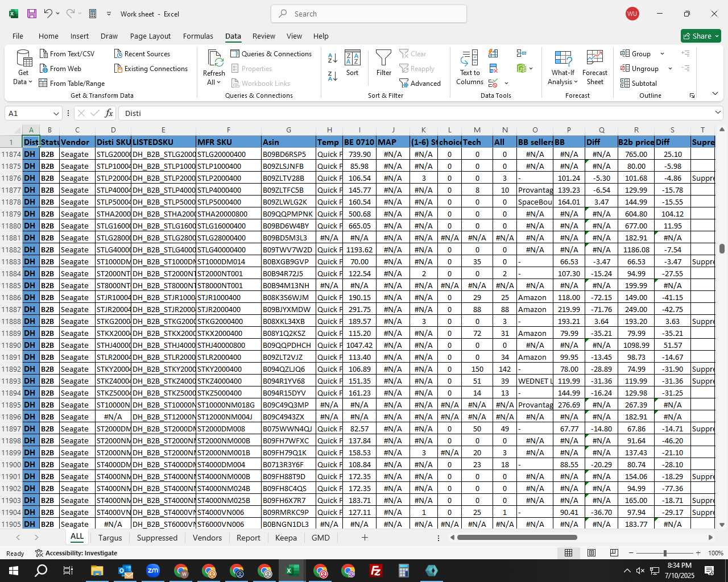Viewport: 728px width, 582px height.
Task: Click the Redo arrow icon
Action: (x=71, y=14)
